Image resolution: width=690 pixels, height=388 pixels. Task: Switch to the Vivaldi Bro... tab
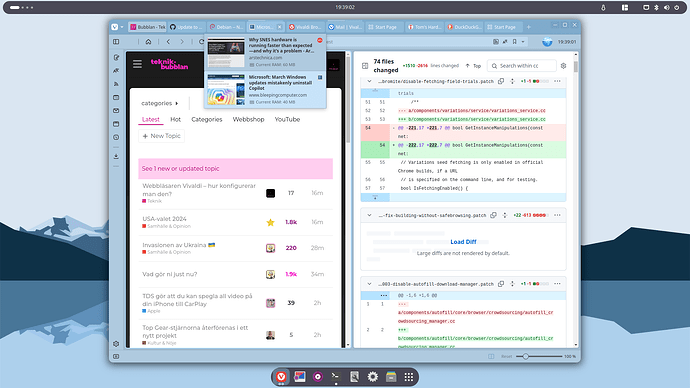coord(305,27)
